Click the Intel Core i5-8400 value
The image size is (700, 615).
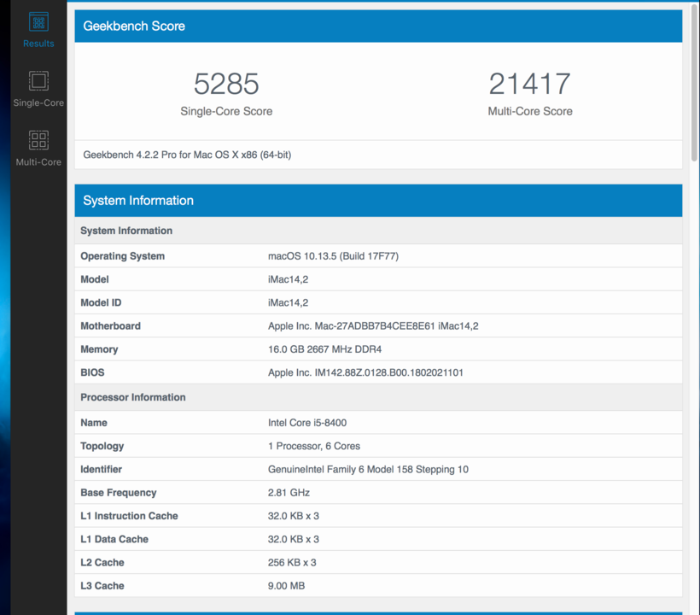[307, 423]
